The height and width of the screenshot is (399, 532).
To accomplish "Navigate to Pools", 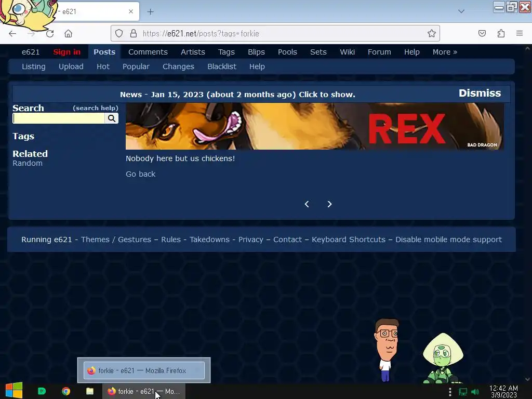I will pyautogui.click(x=287, y=52).
